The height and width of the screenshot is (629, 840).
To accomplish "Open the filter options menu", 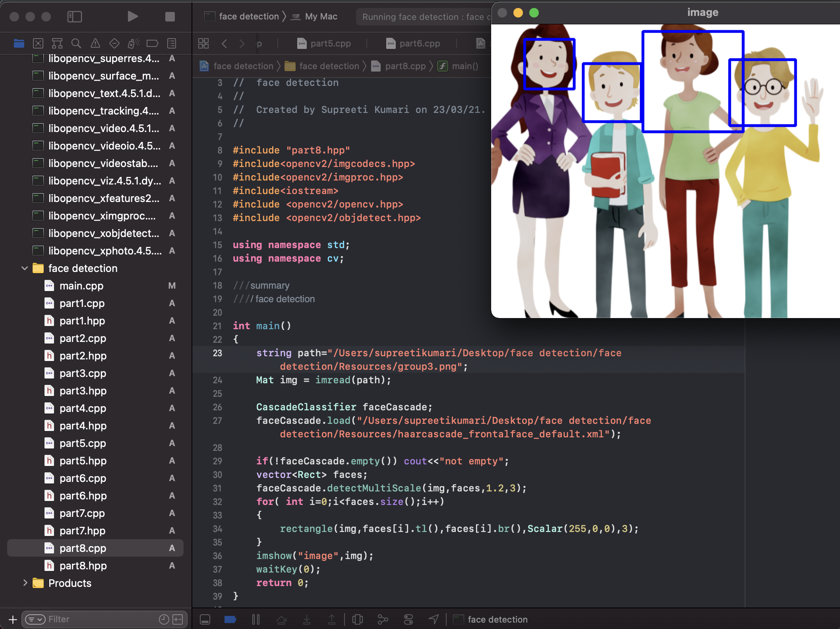I will point(35,619).
